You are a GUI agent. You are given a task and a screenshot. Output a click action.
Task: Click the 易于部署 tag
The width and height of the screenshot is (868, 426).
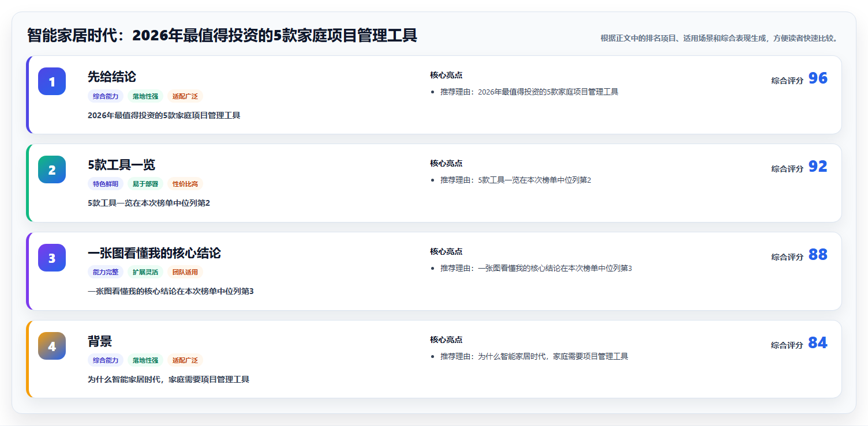[x=145, y=184]
